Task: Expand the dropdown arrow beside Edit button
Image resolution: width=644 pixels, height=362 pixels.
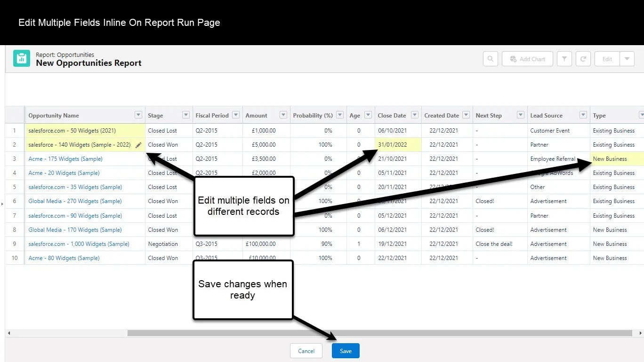Action: point(627,59)
